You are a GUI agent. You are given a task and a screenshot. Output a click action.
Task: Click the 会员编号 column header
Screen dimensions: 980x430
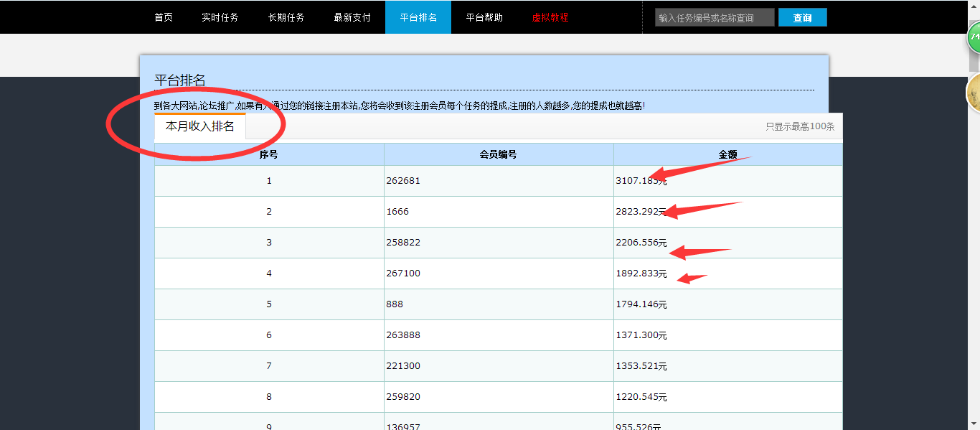[x=498, y=154]
